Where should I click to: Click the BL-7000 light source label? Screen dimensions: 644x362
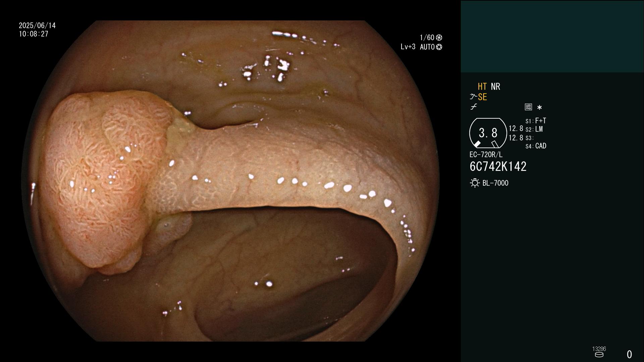[x=495, y=183]
